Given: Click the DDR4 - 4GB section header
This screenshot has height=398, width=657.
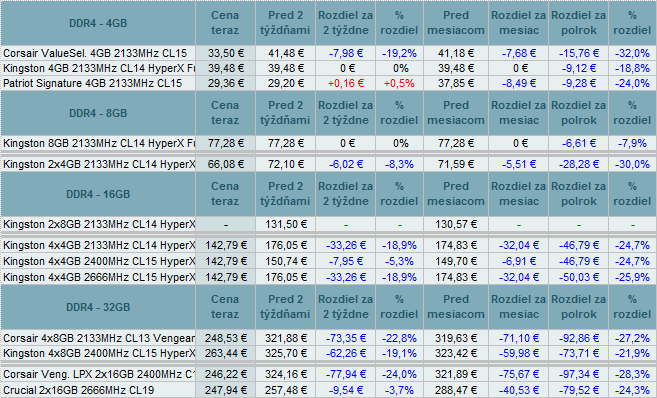Looking at the screenshot, I should [x=98, y=23].
